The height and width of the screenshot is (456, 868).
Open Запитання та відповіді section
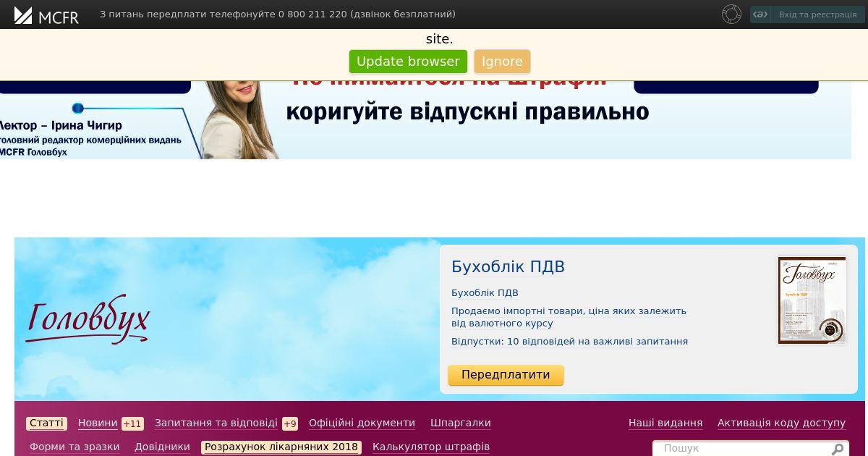pos(216,423)
